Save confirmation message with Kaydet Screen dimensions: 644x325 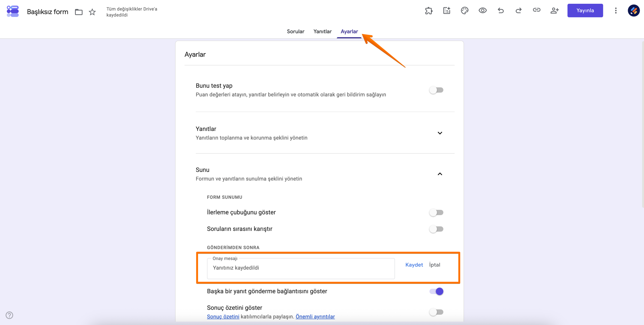tap(414, 265)
